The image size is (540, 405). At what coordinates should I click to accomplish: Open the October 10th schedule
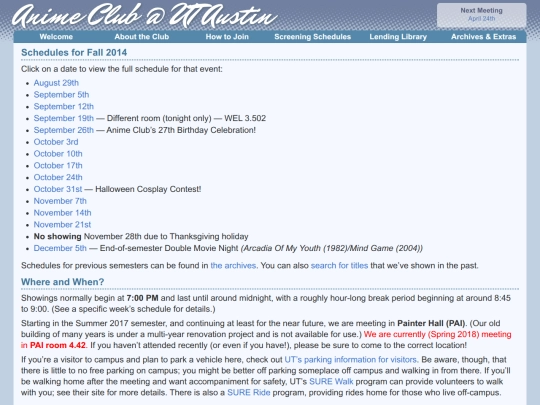point(58,154)
